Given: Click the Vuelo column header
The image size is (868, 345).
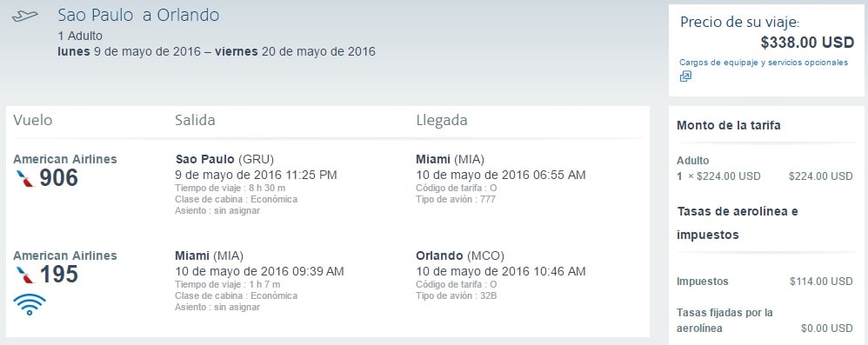Looking at the screenshot, I should tap(33, 120).
